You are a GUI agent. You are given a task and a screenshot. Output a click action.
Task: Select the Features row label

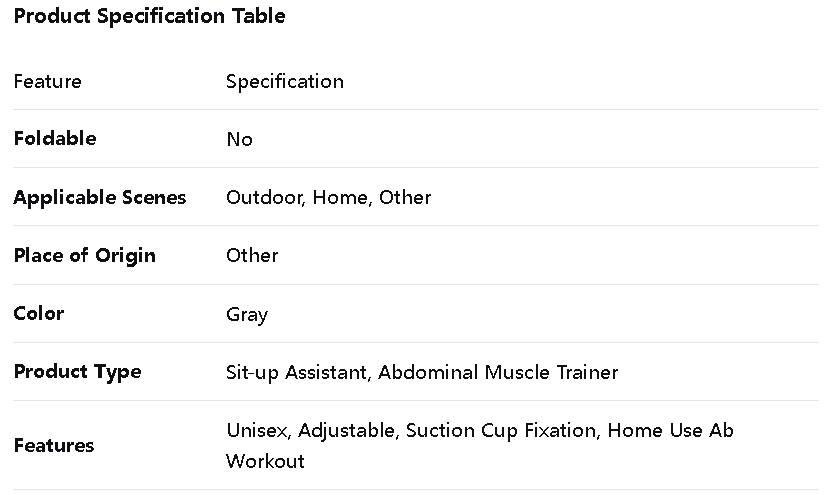click(54, 445)
